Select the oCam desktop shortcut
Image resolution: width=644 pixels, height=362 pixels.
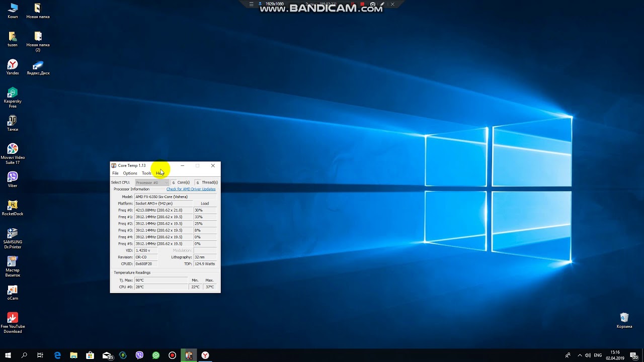pos(13,293)
